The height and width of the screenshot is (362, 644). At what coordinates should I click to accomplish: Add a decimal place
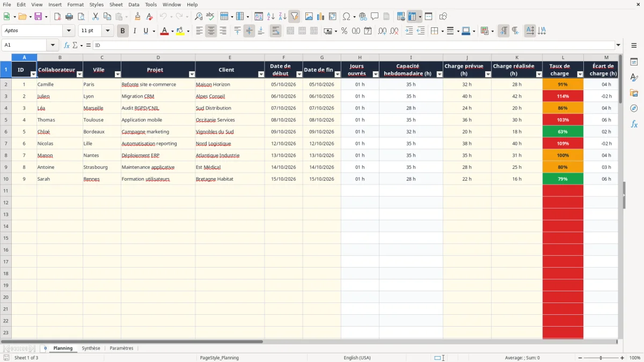[383, 31]
